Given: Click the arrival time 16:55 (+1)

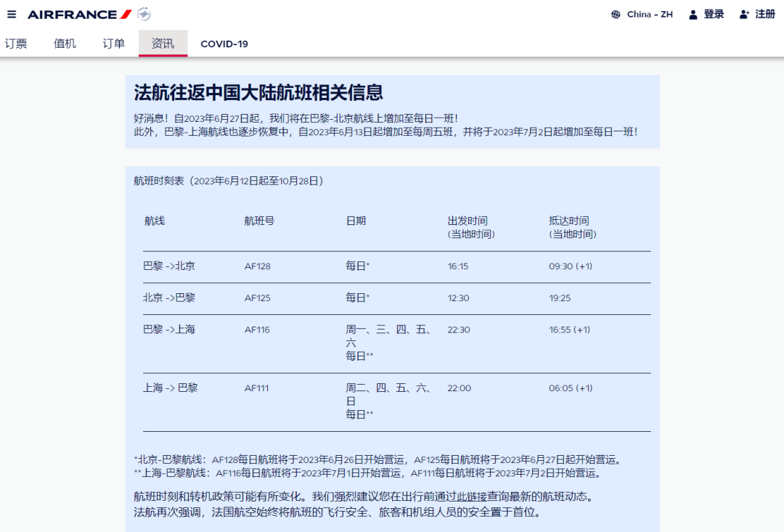Looking at the screenshot, I should point(570,330).
